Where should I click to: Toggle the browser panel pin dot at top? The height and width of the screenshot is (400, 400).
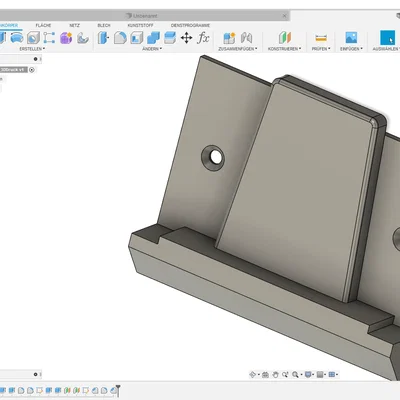point(35,59)
